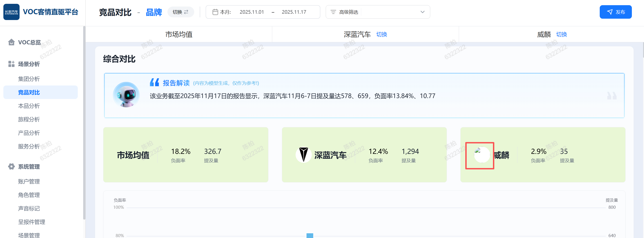Click the Changan logo icon
The width and height of the screenshot is (644, 238).
[x=11, y=12]
